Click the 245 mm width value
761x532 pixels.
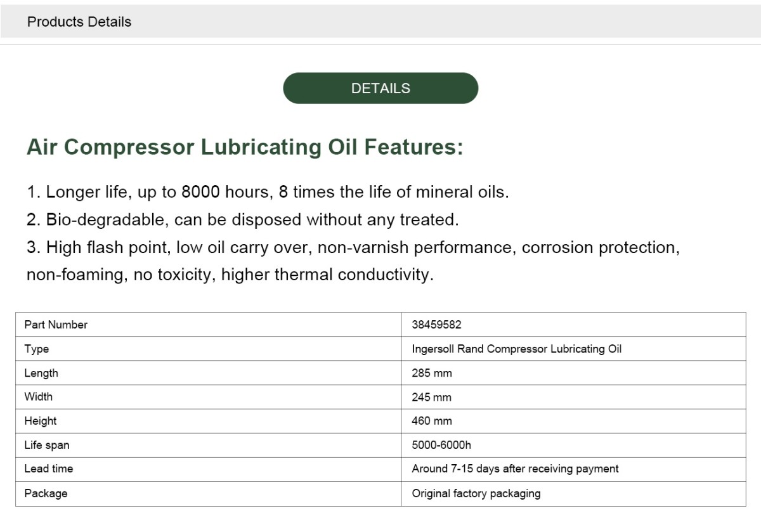[431, 397]
